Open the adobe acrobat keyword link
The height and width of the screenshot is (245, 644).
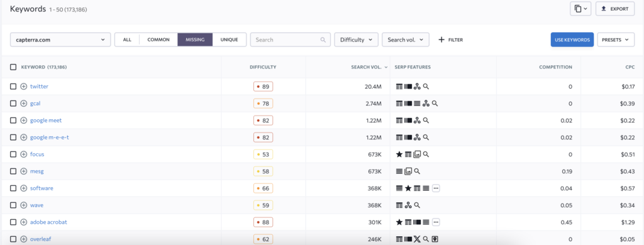point(48,222)
